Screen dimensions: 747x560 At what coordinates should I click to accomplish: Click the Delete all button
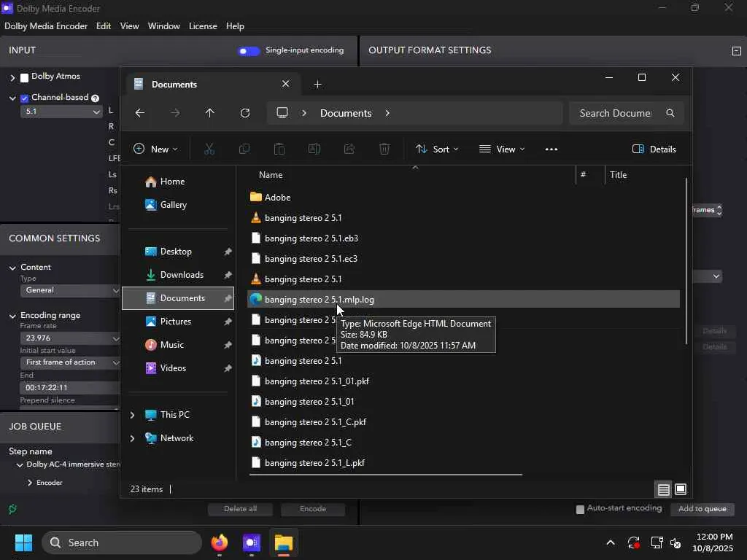coord(240,509)
